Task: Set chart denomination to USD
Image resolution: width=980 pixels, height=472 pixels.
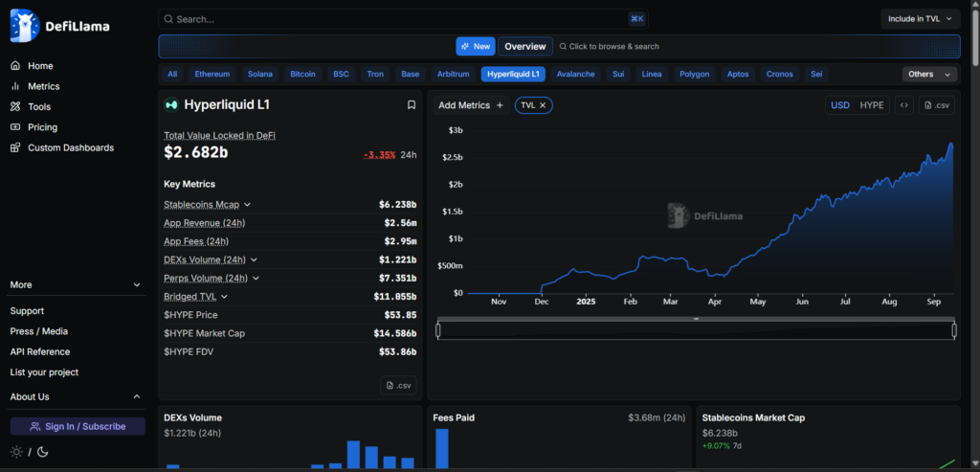Action: (x=840, y=105)
